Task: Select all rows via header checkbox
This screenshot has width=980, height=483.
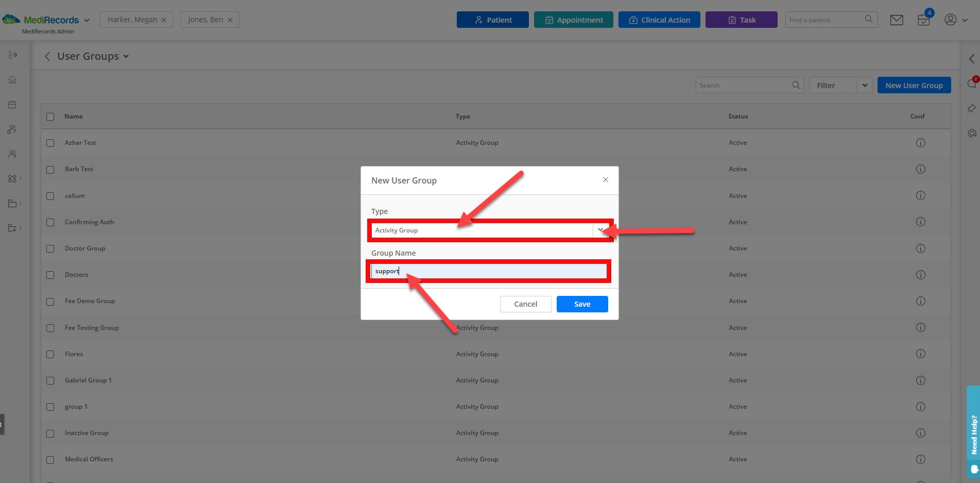Action: [x=50, y=116]
